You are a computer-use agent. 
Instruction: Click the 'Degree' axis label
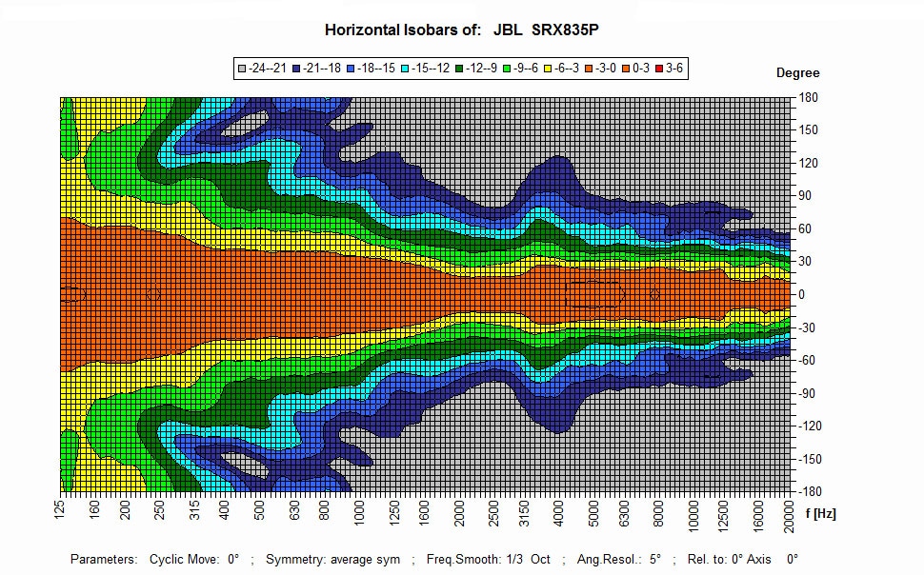click(x=797, y=73)
